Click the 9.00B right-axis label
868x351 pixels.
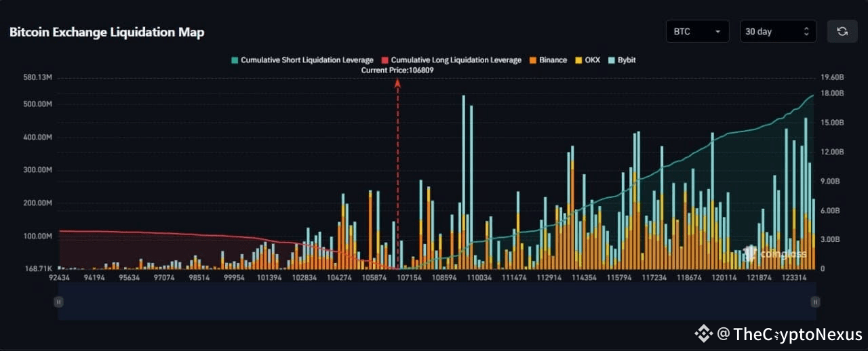click(833, 182)
